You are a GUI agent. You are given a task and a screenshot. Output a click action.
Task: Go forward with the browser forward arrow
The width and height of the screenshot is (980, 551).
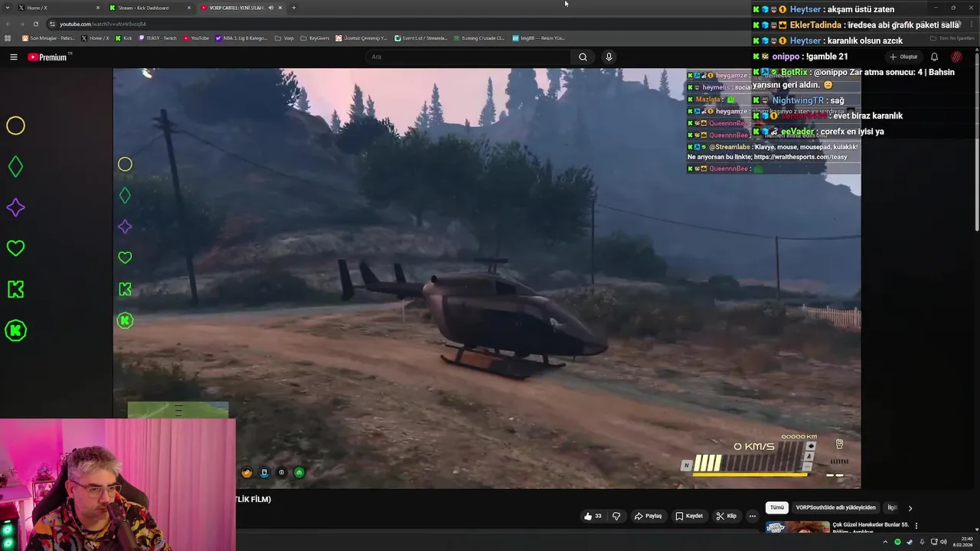click(x=22, y=24)
